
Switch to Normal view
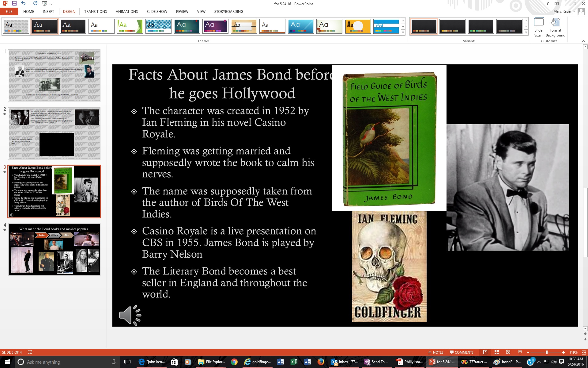[x=485, y=352]
